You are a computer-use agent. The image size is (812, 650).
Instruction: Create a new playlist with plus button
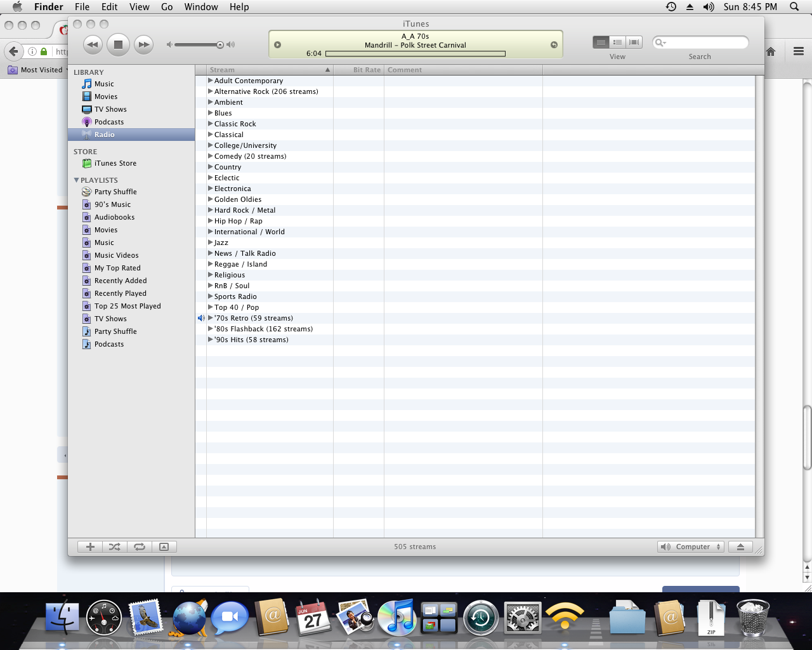pos(90,547)
